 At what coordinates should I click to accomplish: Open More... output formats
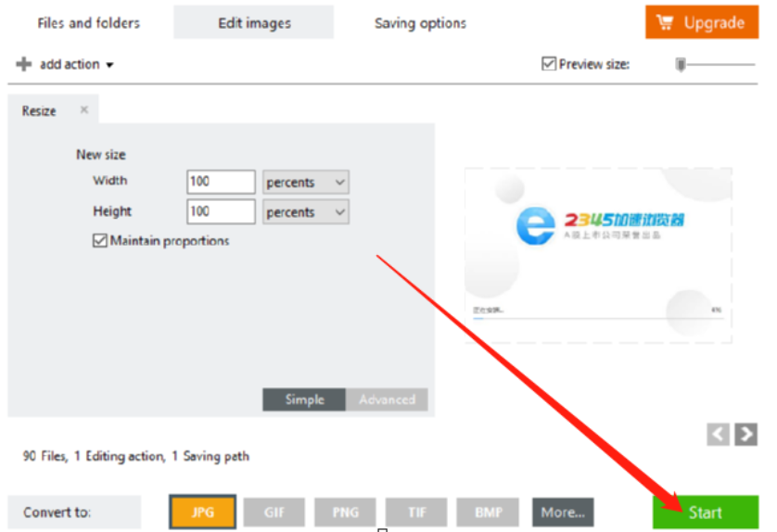(x=563, y=513)
